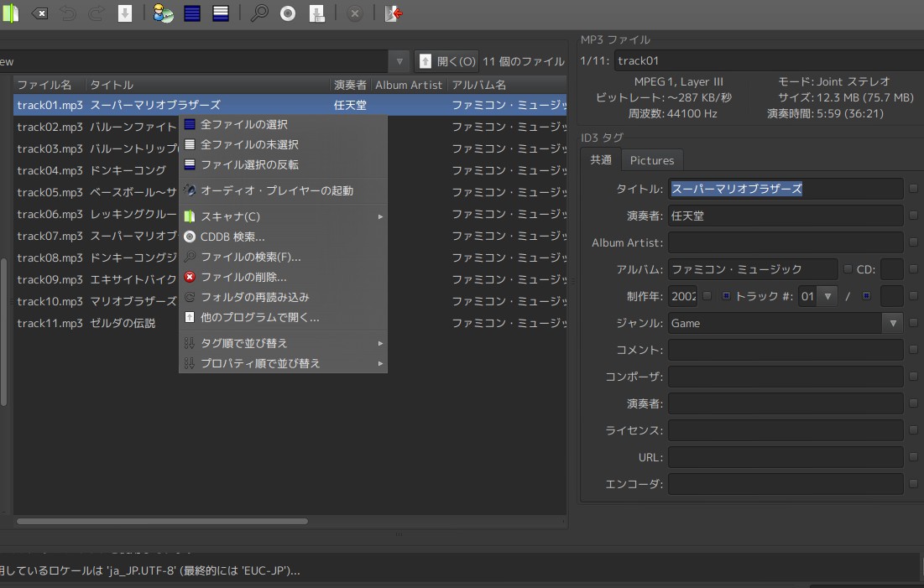924x588 pixels.
Task: Sort by ファイル名 column header
Action: [x=50, y=85]
